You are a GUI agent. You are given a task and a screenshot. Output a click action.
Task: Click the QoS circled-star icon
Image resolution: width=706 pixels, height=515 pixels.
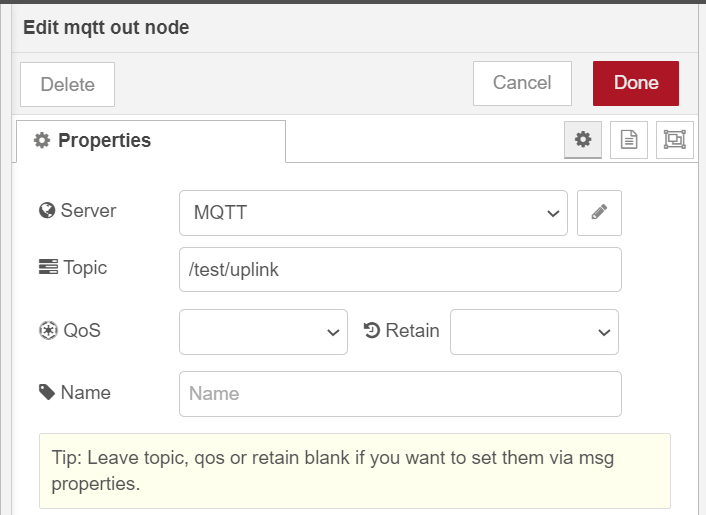(x=46, y=330)
